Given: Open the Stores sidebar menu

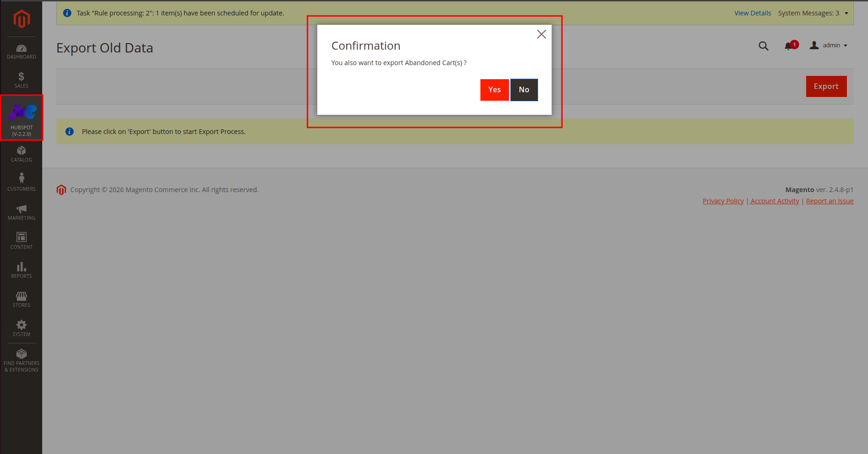Looking at the screenshot, I should pyautogui.click(x=22, y=299).
